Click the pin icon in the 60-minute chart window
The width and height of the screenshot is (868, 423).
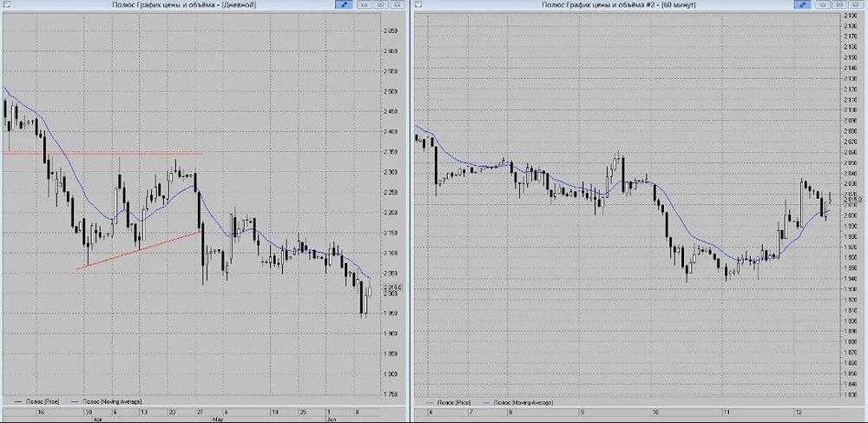point(803,4)
